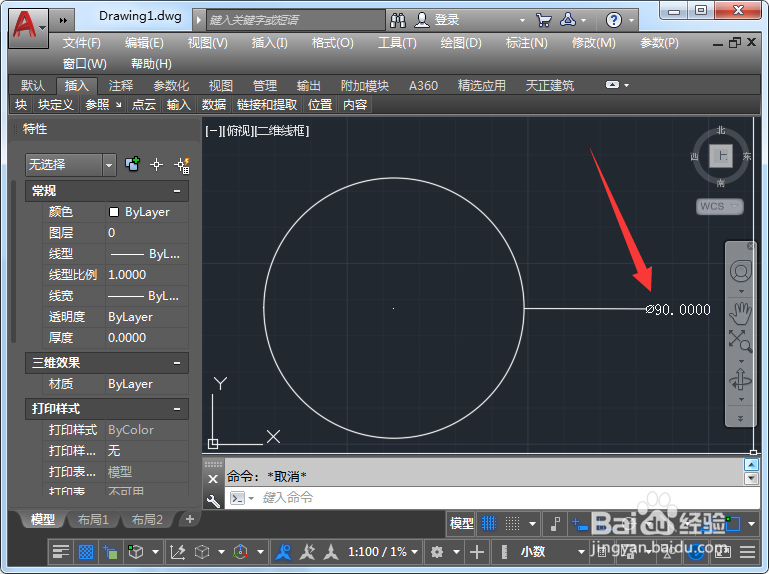Toggle the grid display in status bar

click(x=489, y=524)
